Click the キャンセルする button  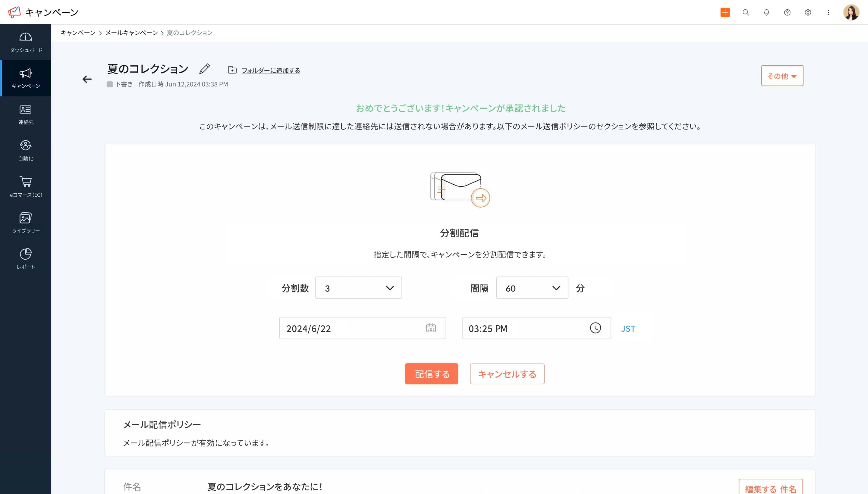(507, 374)
